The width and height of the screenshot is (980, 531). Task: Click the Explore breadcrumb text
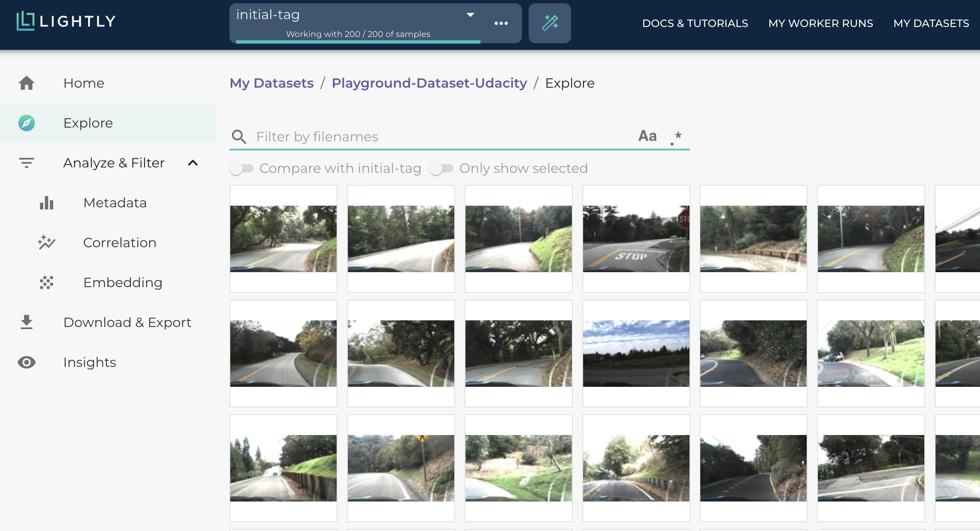(570, 83)
